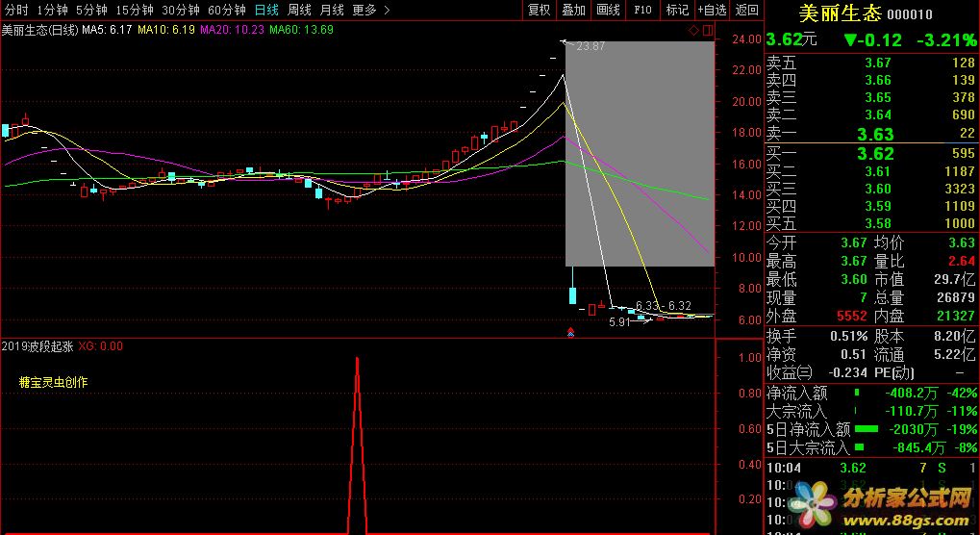Click the 流通 value 5.22亿
Viewport: 980px width, 535px height.
click(x=952, y=355)
